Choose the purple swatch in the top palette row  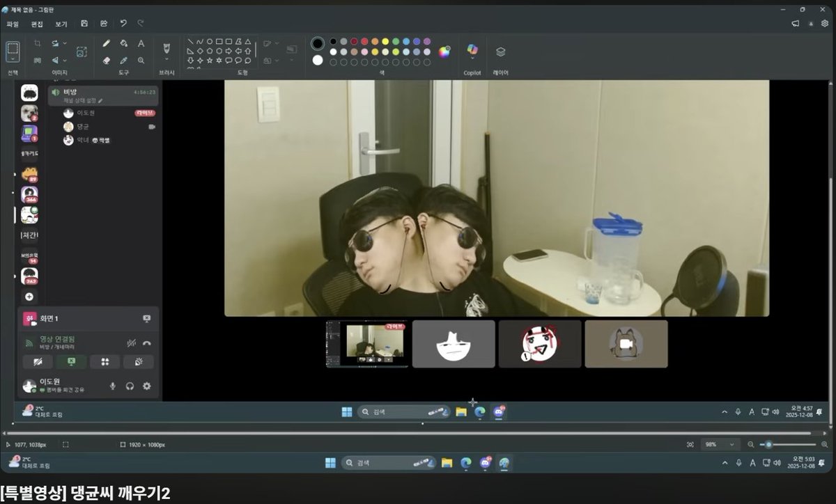[427, 42]
